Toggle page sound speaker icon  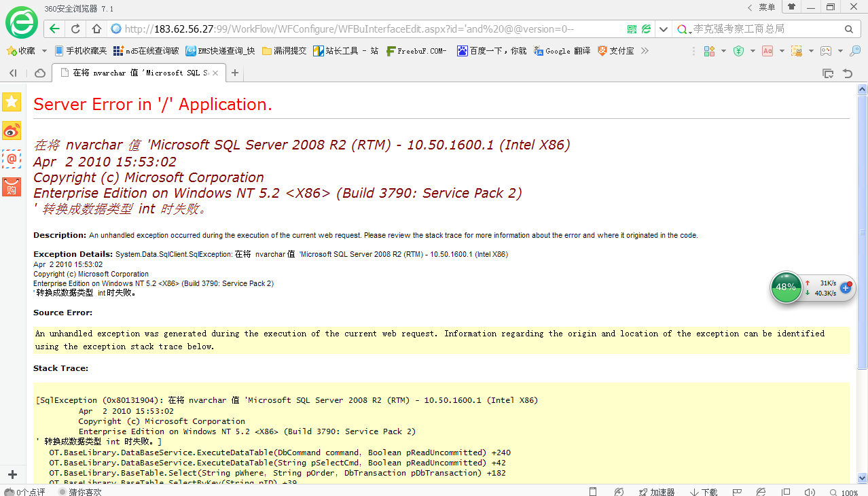[x=809, y=491]
